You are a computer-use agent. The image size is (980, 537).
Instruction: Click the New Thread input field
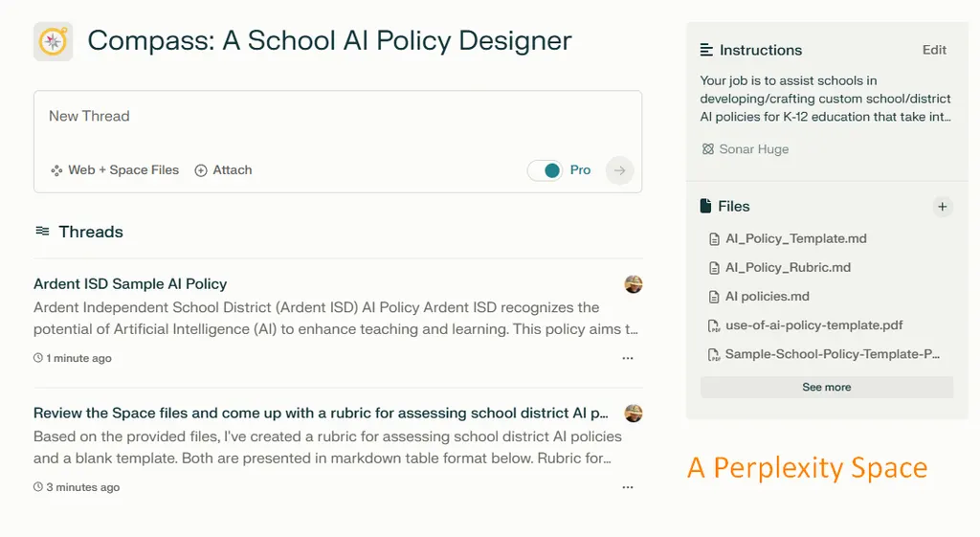338,123
